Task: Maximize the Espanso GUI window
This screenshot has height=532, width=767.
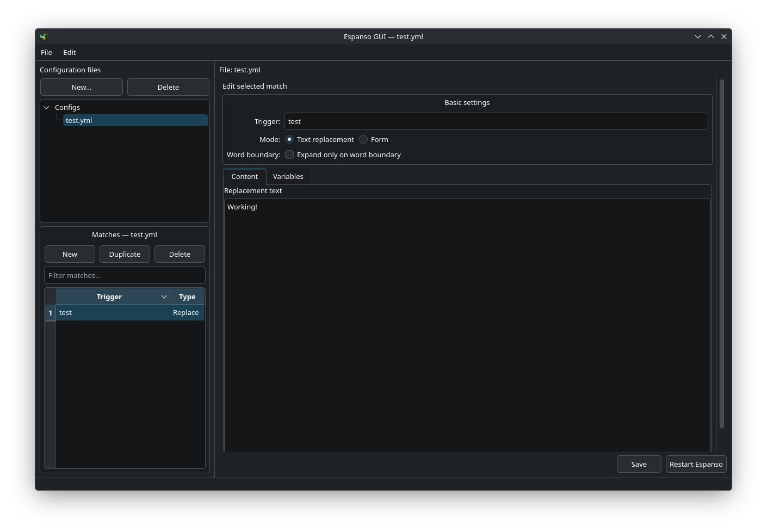Action: coord(711,36)
